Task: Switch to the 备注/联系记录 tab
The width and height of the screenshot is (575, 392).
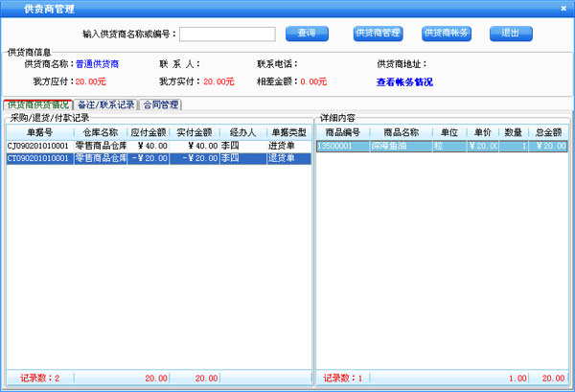Action: point(105,104)
